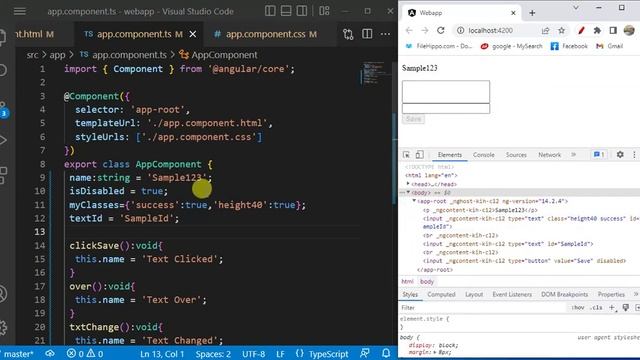Viewport: 640px width, 360px height.
Task: Open Changes compare icon in editor toolbar
Action: [x=348, y=34]
